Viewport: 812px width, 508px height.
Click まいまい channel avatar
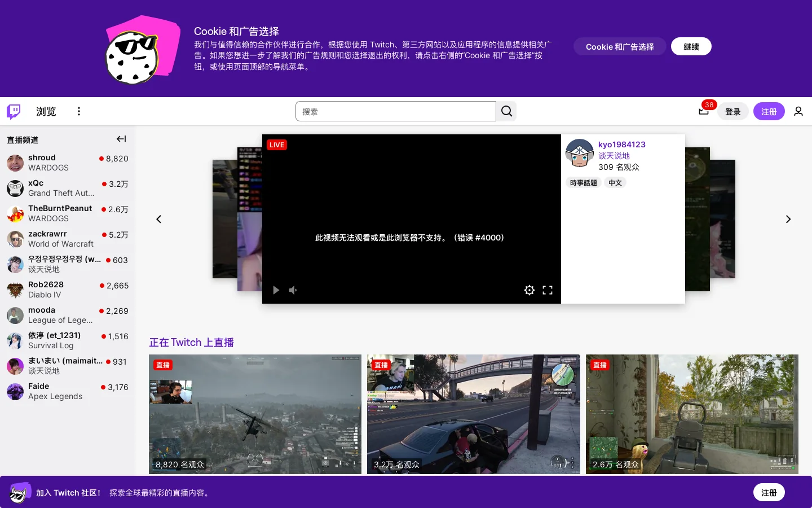tap(15, 366)
